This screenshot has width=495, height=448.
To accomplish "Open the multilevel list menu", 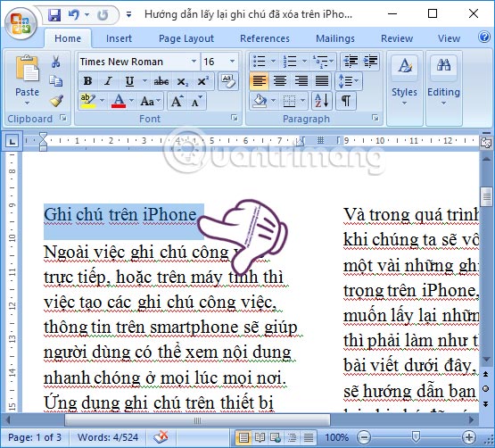I will (x=323, y=62).
